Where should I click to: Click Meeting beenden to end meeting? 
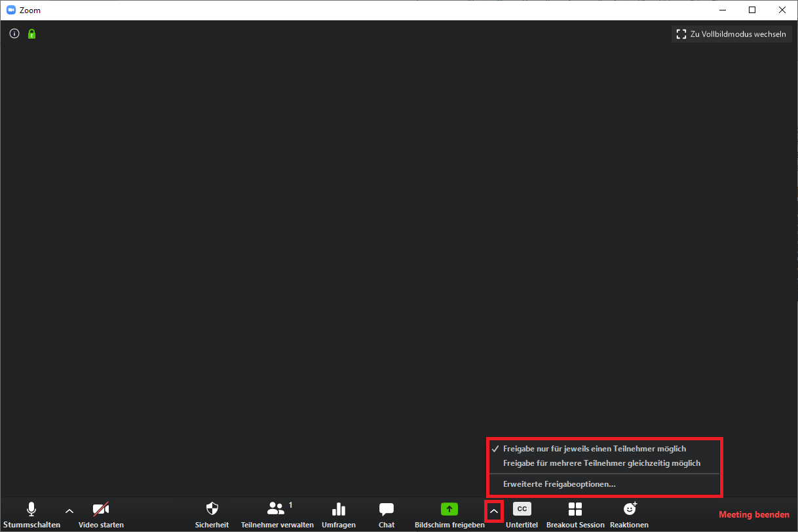click(754, 515)
